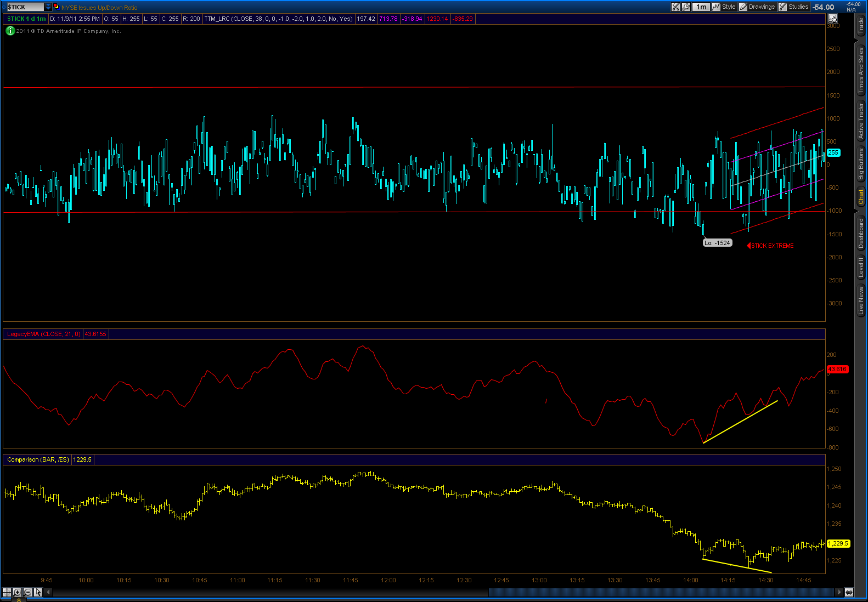
Task: Click the Lo: -1524 price bubble
Action: [x=718, y=243]
